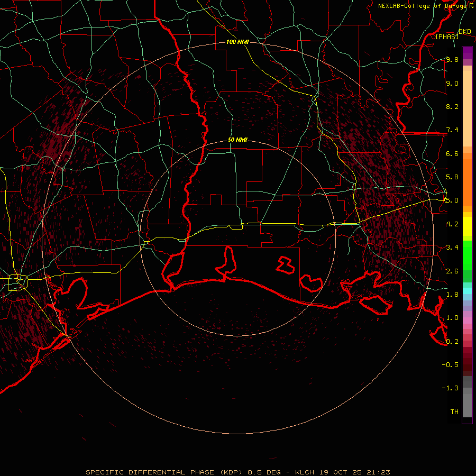Click the -1.3 scale value
The image size is (476, 476).
[450, 388]
